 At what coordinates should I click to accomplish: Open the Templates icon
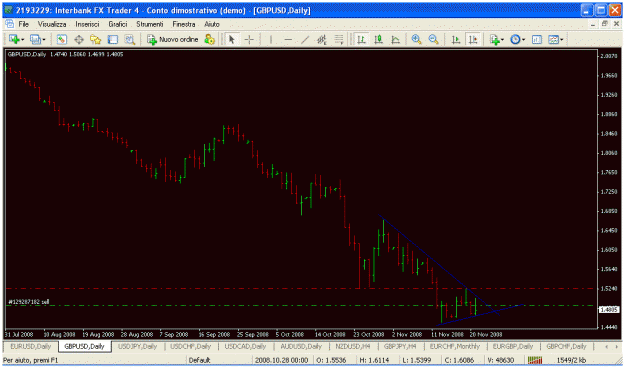pos(554,39)
